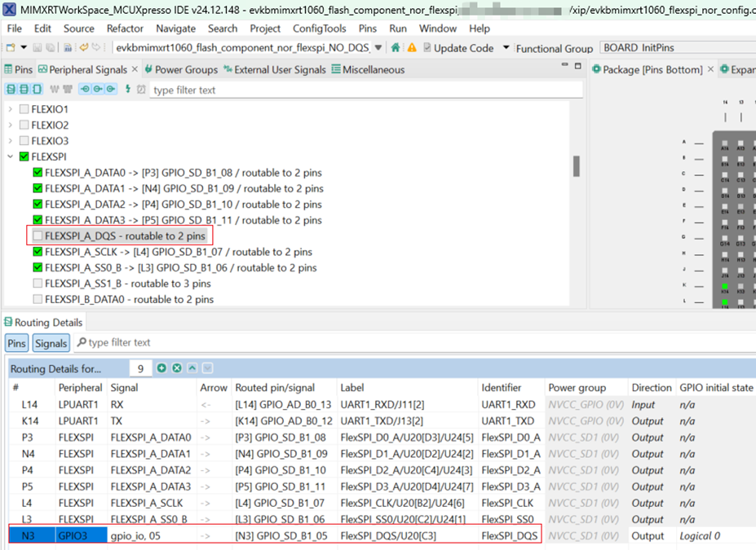
Task: Expand the FLEXIO1 tree node
Action: click(x=10, y=109)
